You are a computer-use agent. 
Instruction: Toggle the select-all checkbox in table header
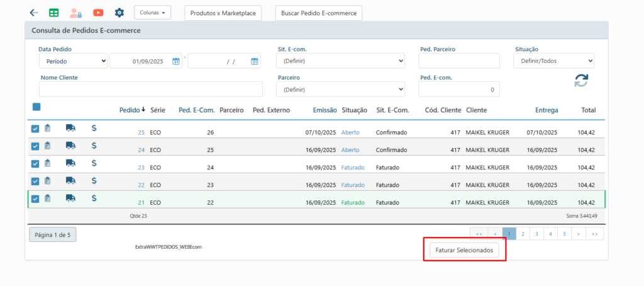click(36, 107)
